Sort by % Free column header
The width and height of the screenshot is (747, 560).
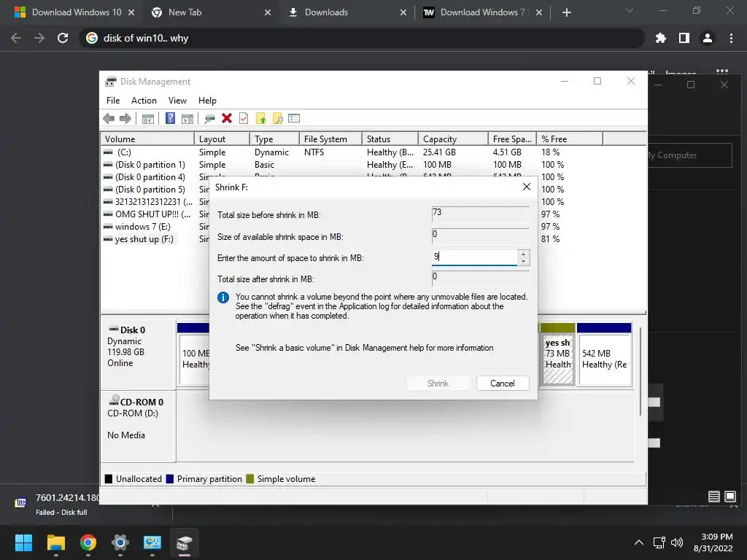(x=569, y=139)
